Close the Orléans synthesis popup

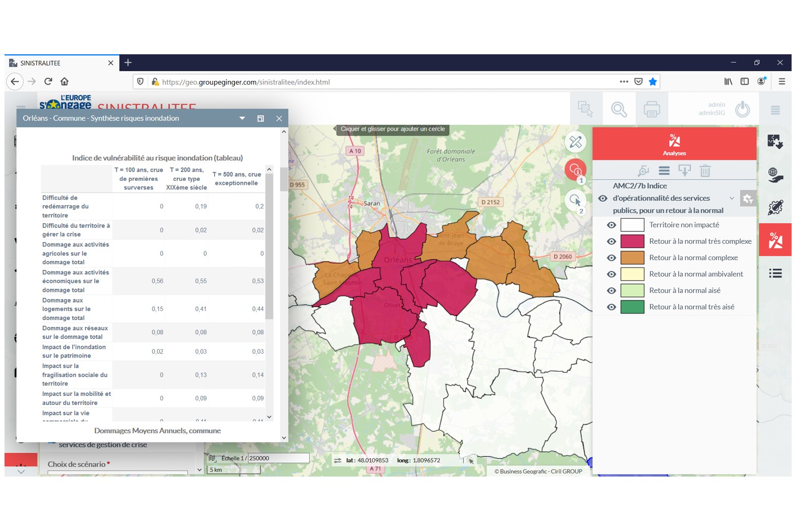click(279, 118)
